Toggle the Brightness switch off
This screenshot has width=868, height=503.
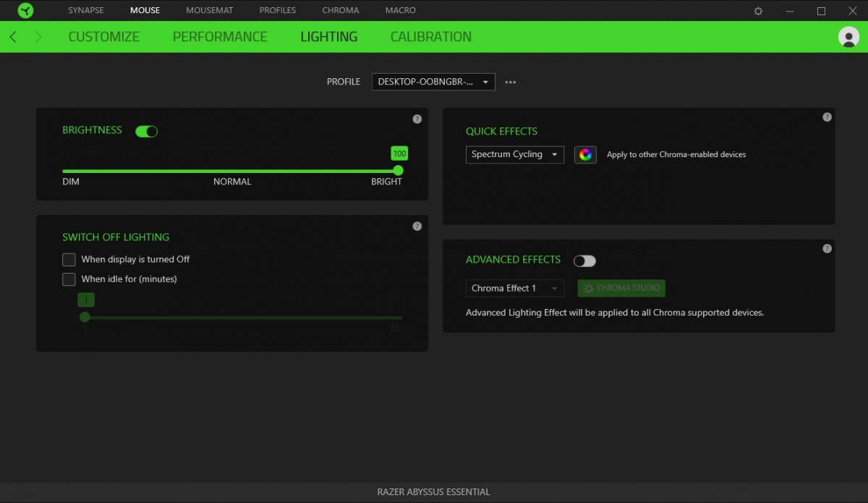pos(147,131)
